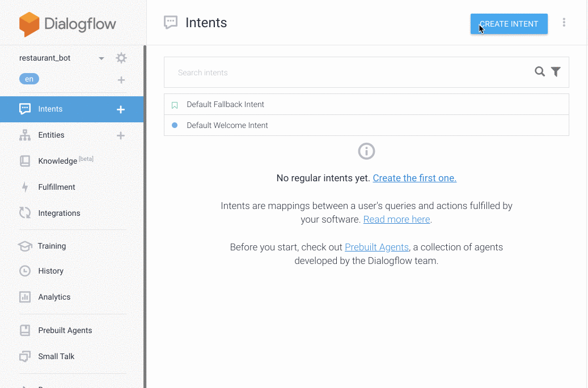Open agent settings gear icon
This screenshot has width=588, height=388.
coord(121,58)
